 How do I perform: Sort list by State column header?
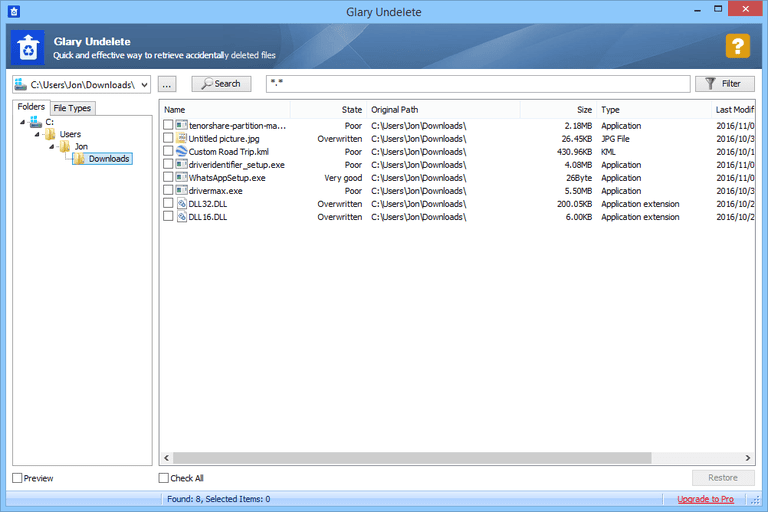click(328, 110)
